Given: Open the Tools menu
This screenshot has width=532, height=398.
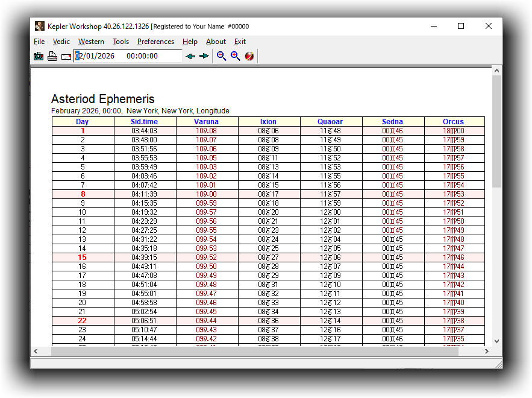Looking at the screenshot, I should pos(120,42).
